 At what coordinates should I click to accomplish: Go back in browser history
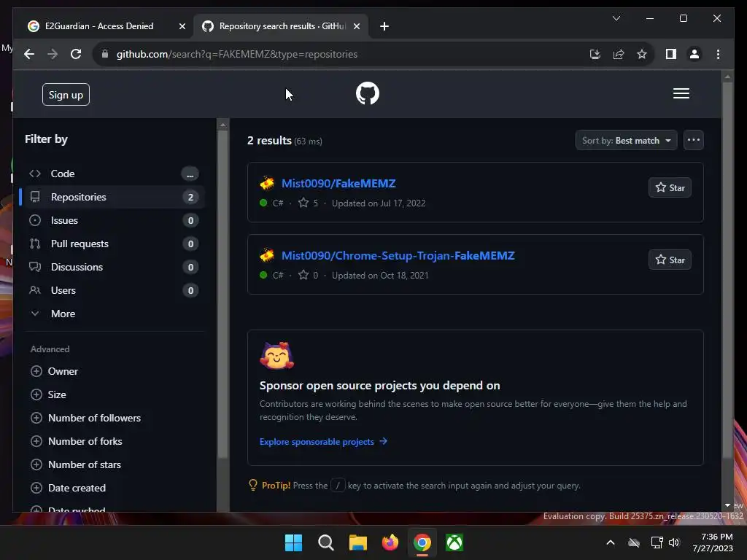[29, 54]
